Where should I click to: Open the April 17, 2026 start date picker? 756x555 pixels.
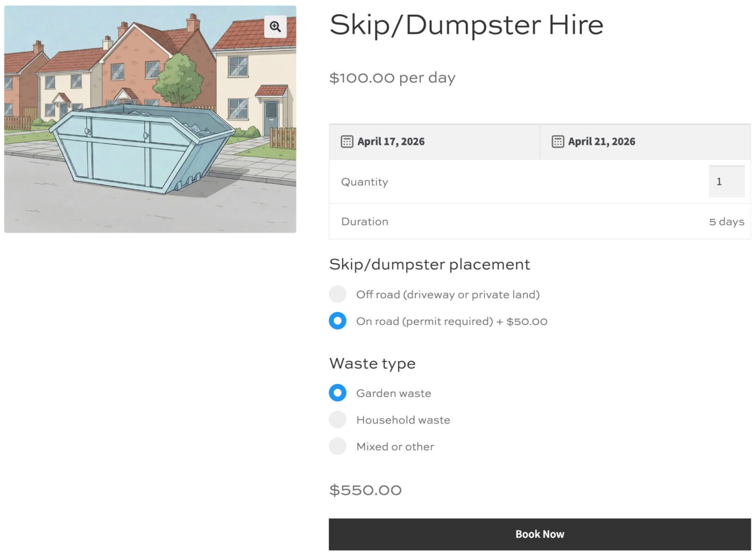[390, 141]
